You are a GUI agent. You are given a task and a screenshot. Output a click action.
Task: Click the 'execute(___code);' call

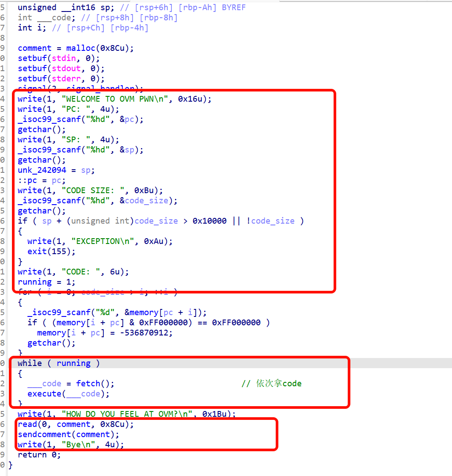68,394
